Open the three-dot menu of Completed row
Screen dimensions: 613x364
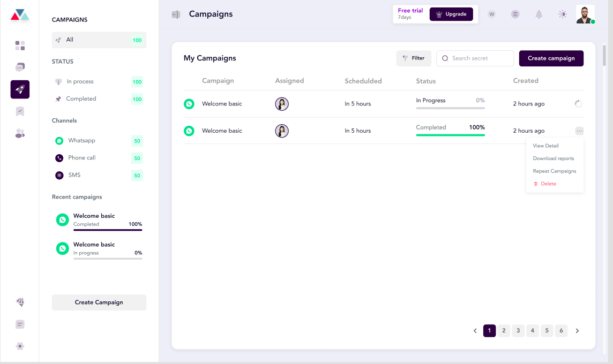[x=579, y=131]
